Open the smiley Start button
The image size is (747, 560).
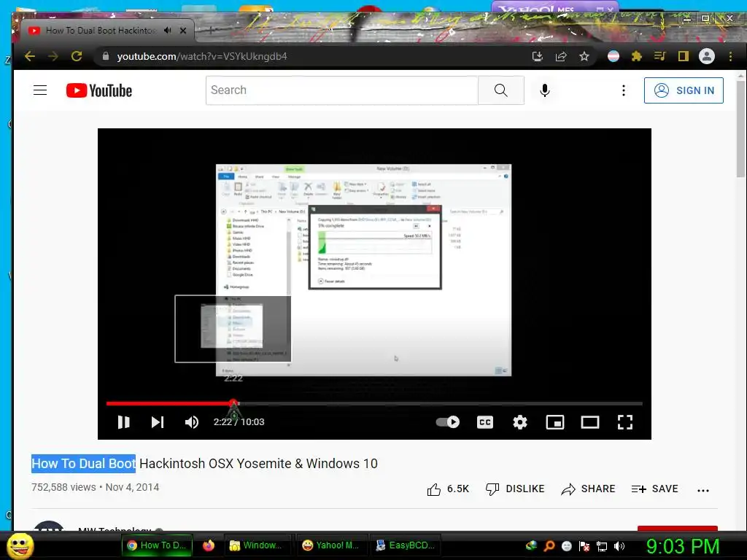[x=20, y=545]
